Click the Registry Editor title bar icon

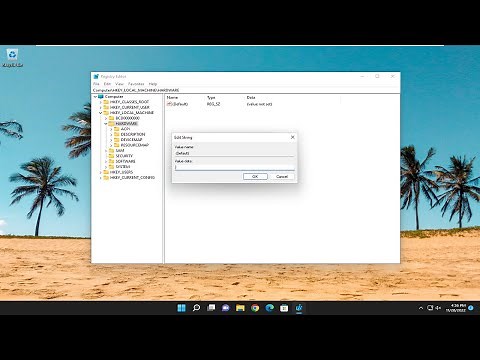pos(96,76)
